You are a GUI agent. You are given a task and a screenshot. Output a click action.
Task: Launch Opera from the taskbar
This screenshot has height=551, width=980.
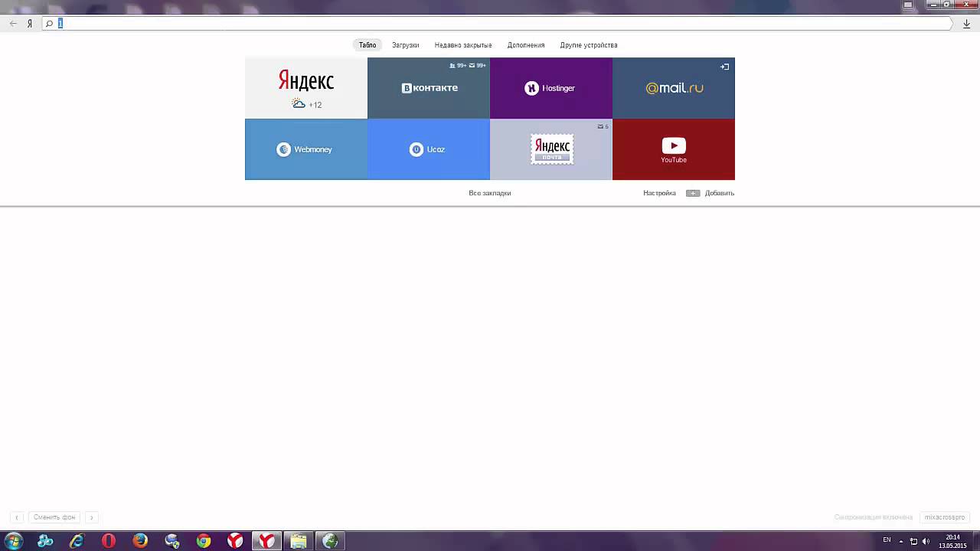click(109, 541)
